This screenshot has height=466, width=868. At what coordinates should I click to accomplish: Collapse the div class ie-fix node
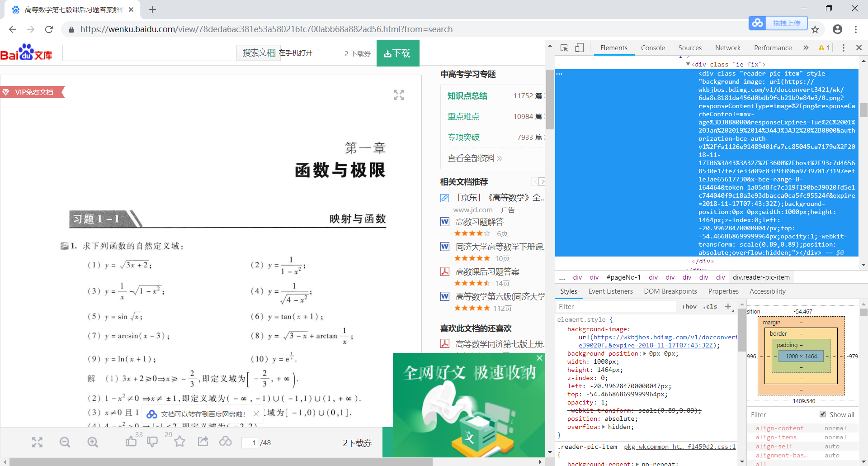point(688,64)
